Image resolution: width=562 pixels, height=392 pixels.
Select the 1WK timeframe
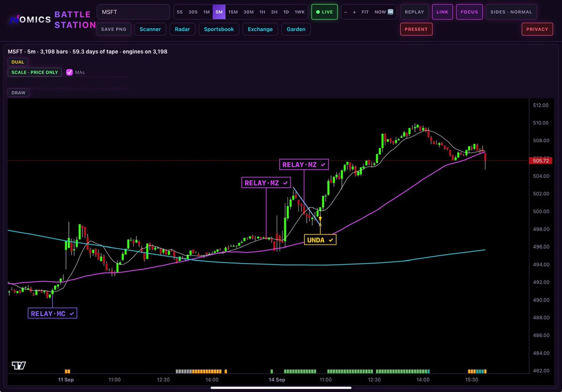(x=300, y=12)
